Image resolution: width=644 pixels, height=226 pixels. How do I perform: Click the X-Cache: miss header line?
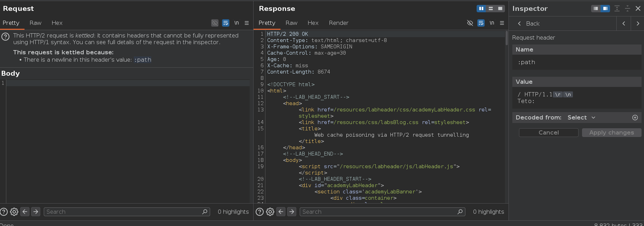pyautogui.click(x=288, y=66)
